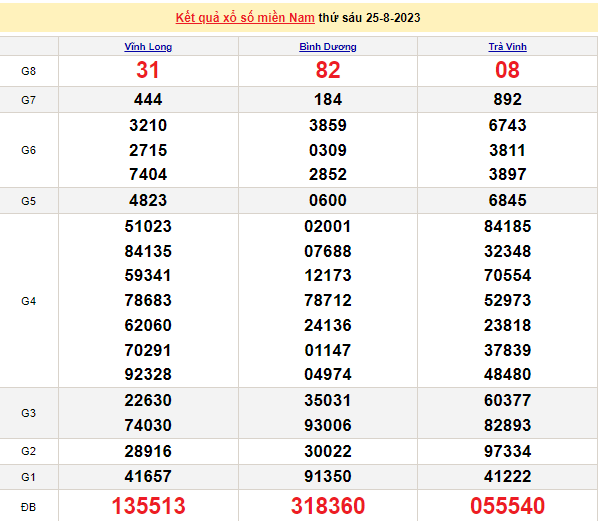602x521 pixels.
Task: Click G6 result 3897
Action: pos(507,175)
